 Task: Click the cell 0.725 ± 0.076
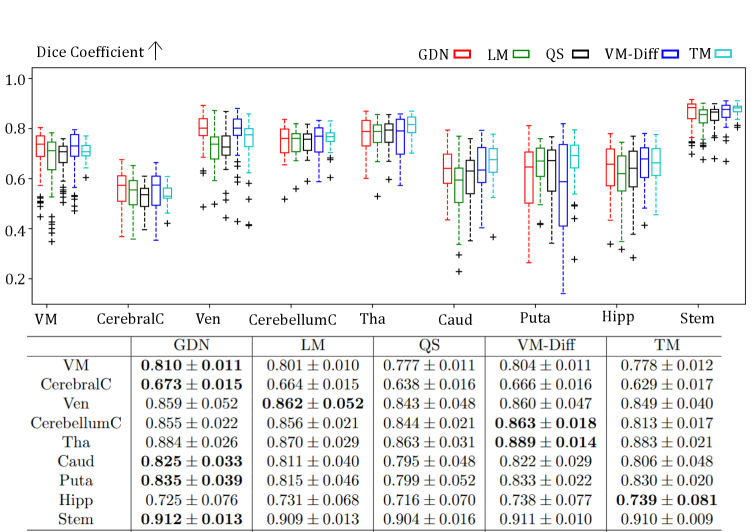(x=191, y=500)
